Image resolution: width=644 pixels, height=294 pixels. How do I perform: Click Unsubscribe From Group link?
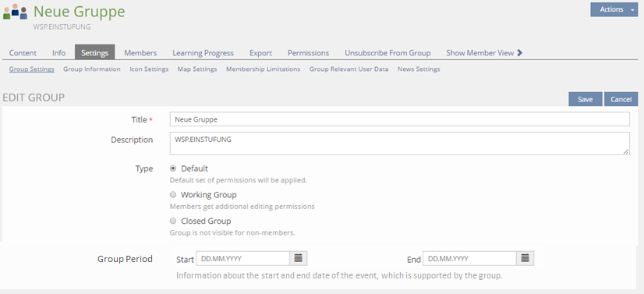click(x=387, y=52)
